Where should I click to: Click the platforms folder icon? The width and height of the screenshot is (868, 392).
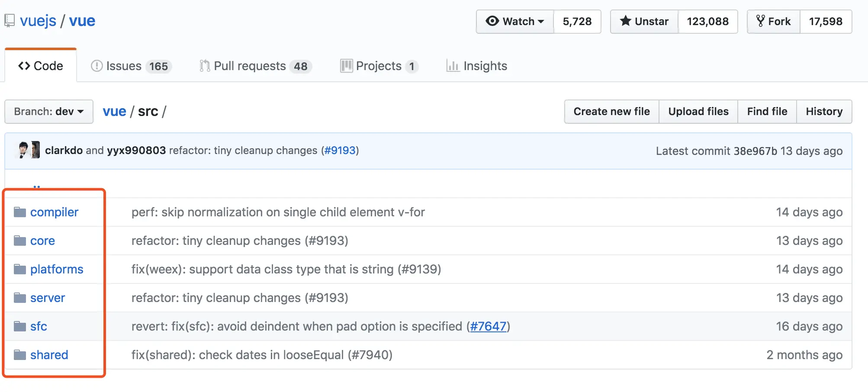tap(20, 269)
